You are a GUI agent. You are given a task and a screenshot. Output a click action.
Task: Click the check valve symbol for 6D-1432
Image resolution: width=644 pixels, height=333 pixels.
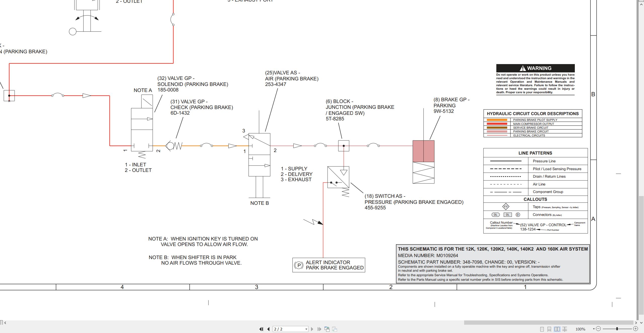tap(174, 146)
